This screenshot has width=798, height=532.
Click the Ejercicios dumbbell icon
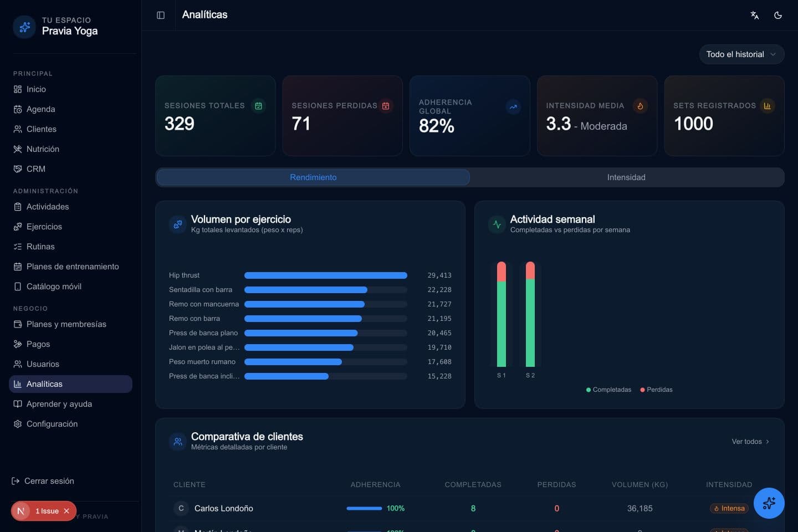(x=18, y=227)
